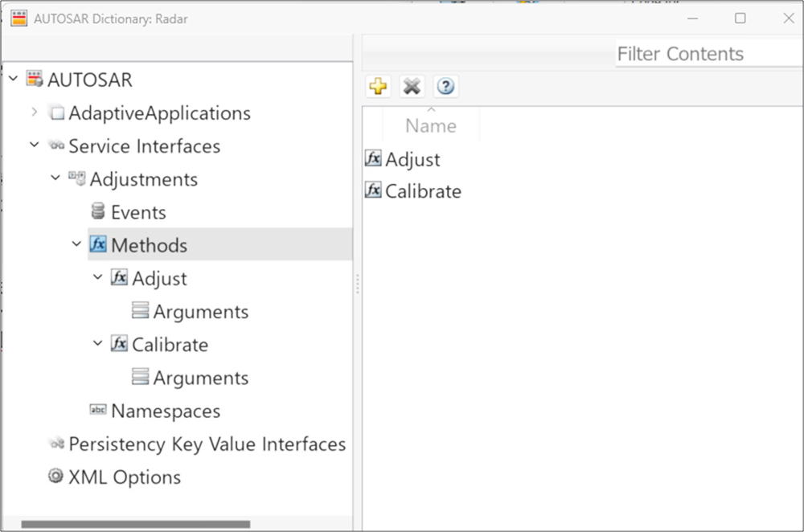Screen dimensions: 804x532
Task: Click the Persistency Key Value Interfaces icon
Action: 56,443
